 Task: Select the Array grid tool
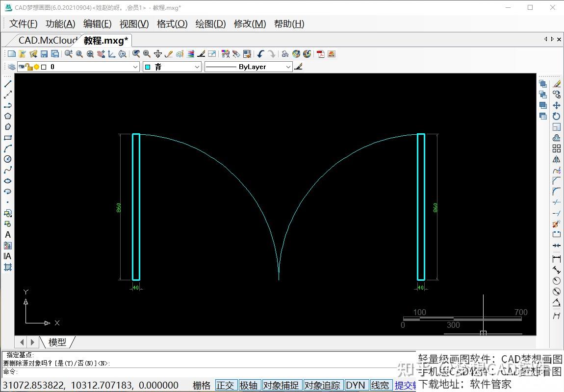[x=557, y=148]
